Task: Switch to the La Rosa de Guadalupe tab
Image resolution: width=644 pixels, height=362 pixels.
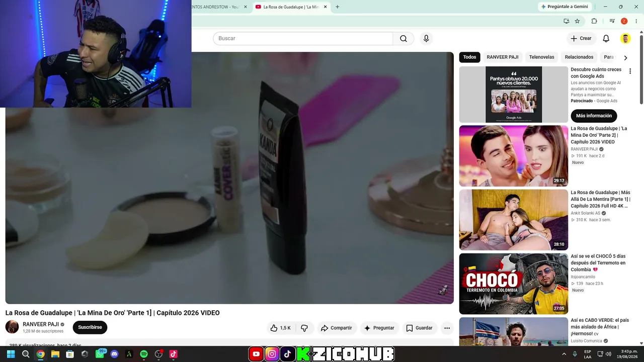Action: 291,7
